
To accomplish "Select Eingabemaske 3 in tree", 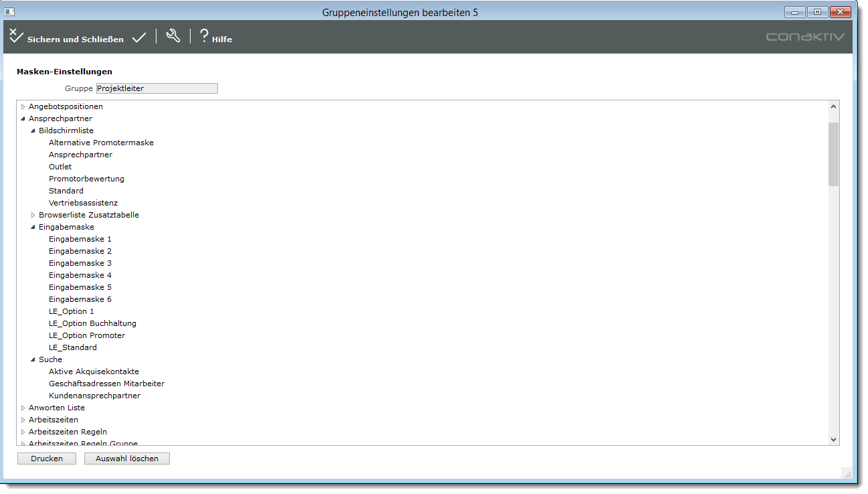I will (x=80, y=263).
